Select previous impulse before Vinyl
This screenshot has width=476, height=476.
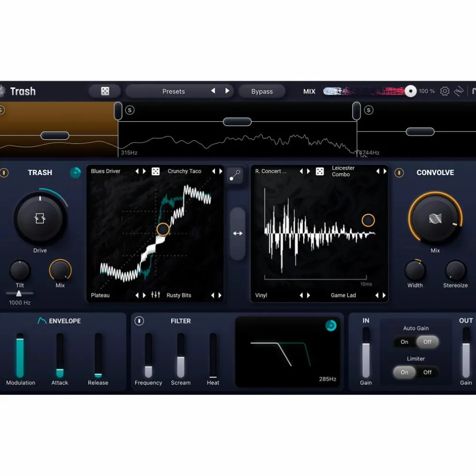[301, 295]
